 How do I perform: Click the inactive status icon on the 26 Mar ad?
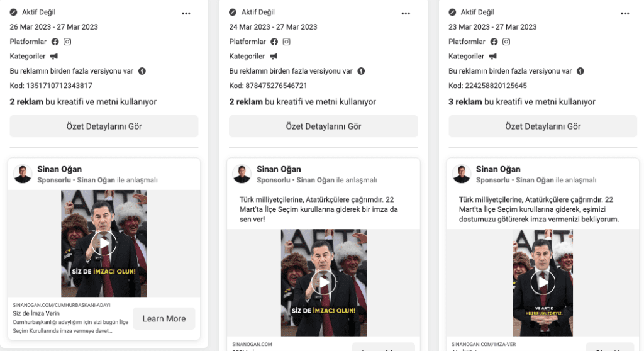point(14,13)
